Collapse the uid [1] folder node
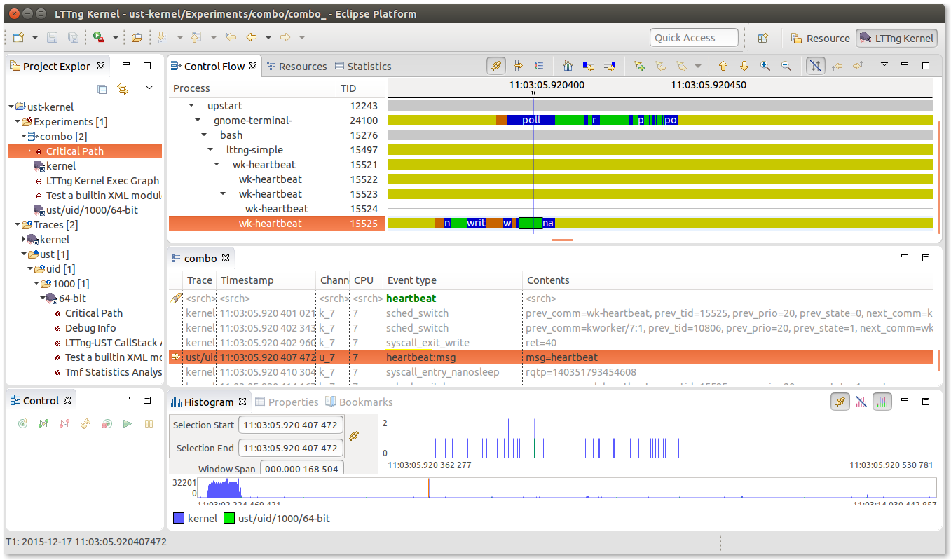The width and height of the screenshot is (951, 560). coord(29,269)
